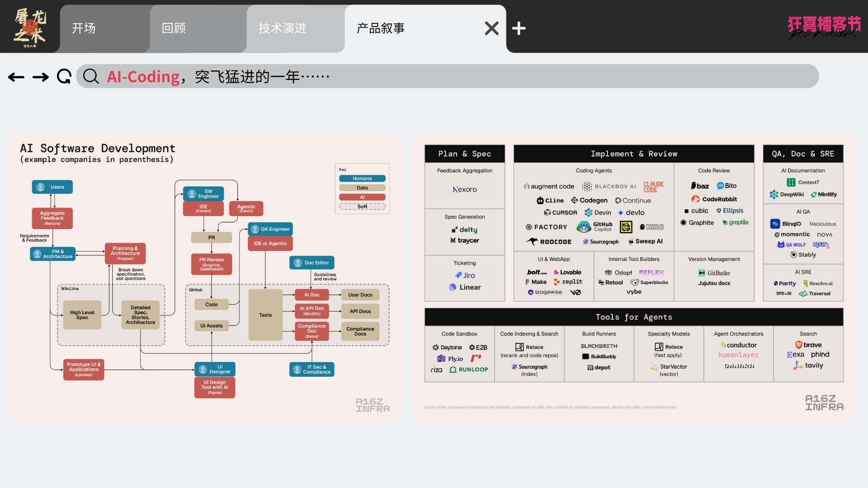Click the AI Software Development diagram
This screenshot has height=488, width=868.
205,277
